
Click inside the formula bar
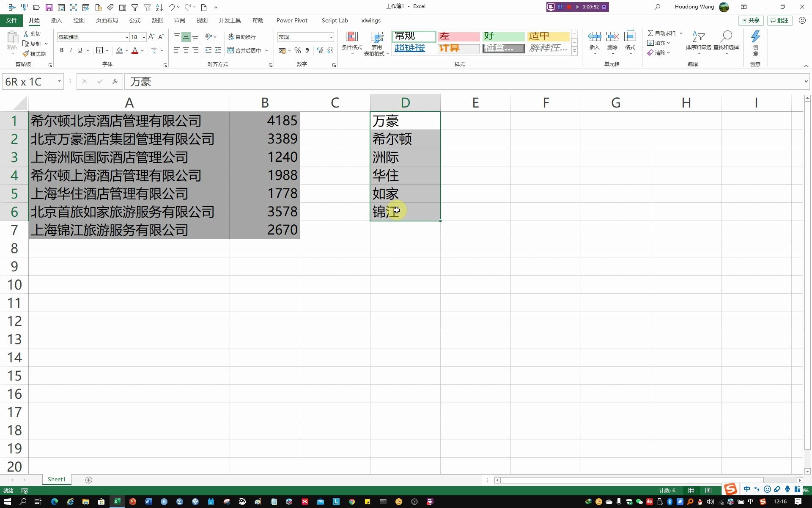click(x=296, y=81)
